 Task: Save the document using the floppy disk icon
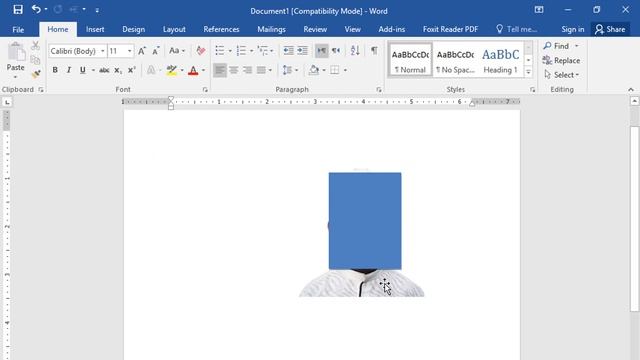click(x=18, y=9)
